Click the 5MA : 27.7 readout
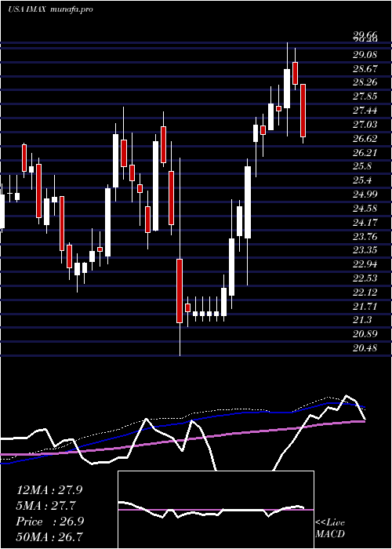Screen dimensions: 392x549 coord(46,506)
